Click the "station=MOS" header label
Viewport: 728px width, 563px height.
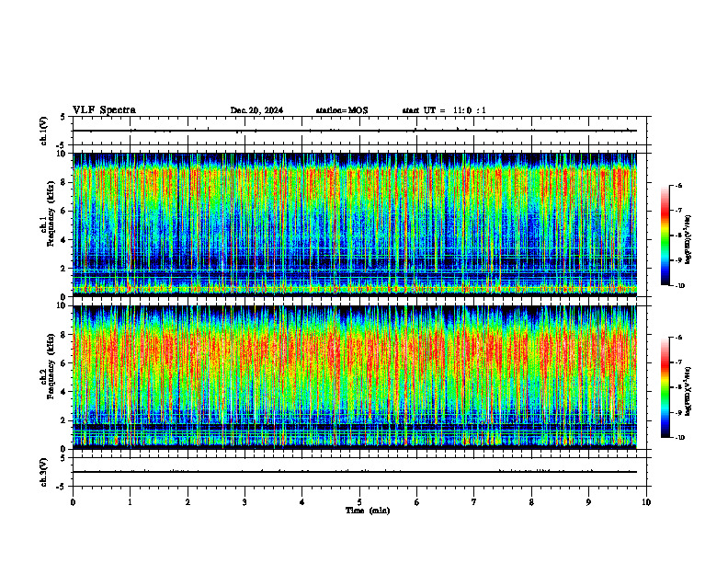(342, 110)
